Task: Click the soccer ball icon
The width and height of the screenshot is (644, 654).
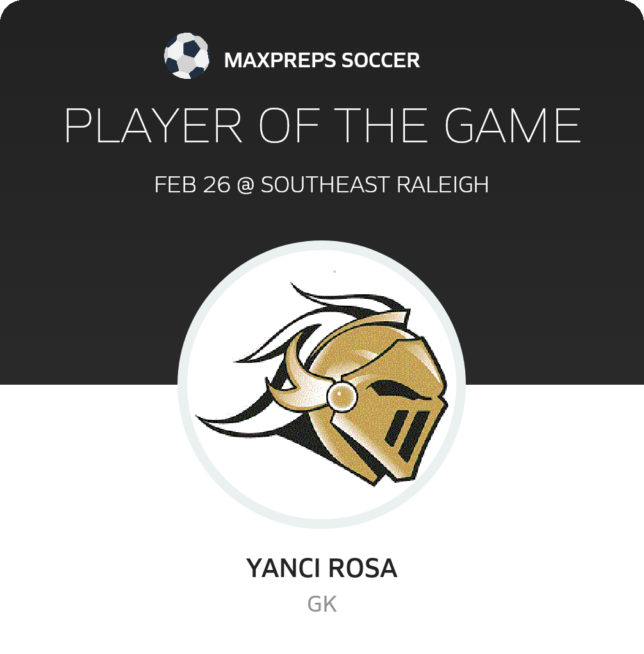Action: (x=186, y=56)
